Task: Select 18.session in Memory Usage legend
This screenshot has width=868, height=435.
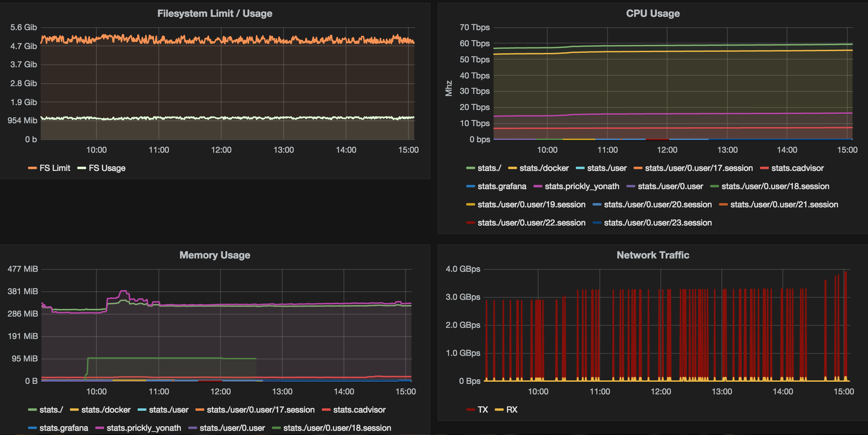Action: [337, 428]
